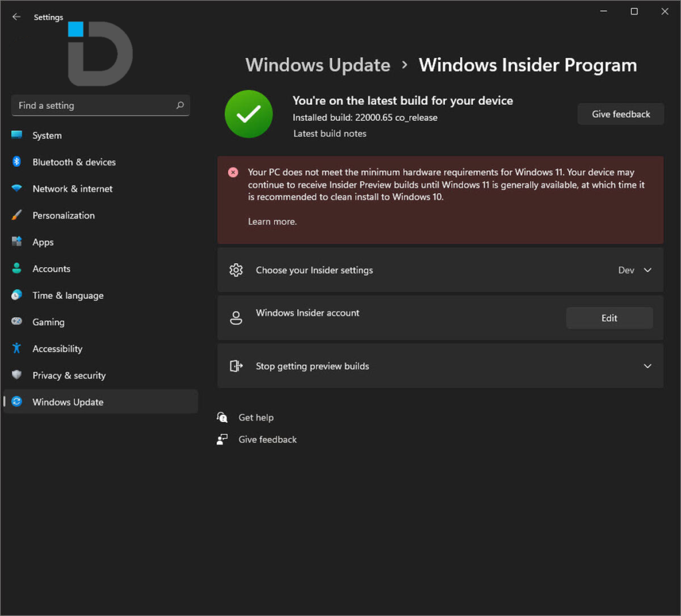
Task: Click the Gaming controller icon
Action: coord(17,322)
